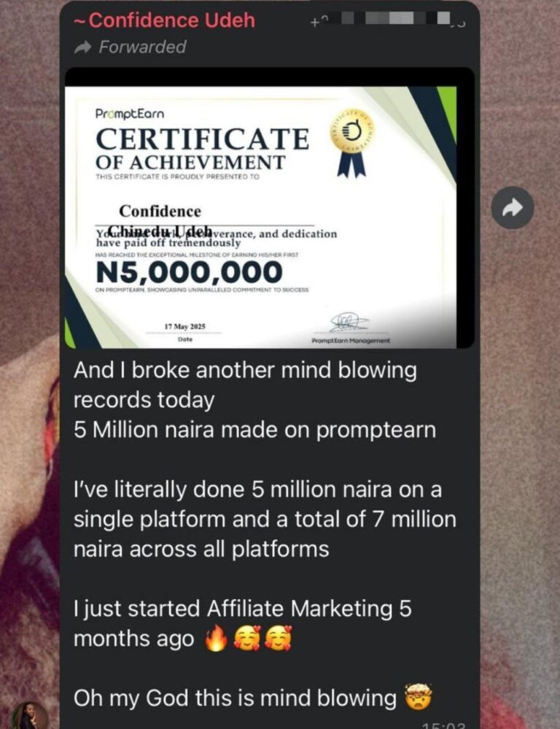
Task: Open the Confidence Udeh sender name
Action: pyautogui.click(x=165, y=20)
